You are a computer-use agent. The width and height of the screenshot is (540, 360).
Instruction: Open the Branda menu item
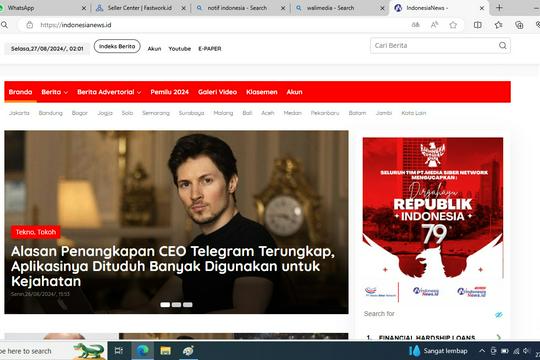(20, 92)
